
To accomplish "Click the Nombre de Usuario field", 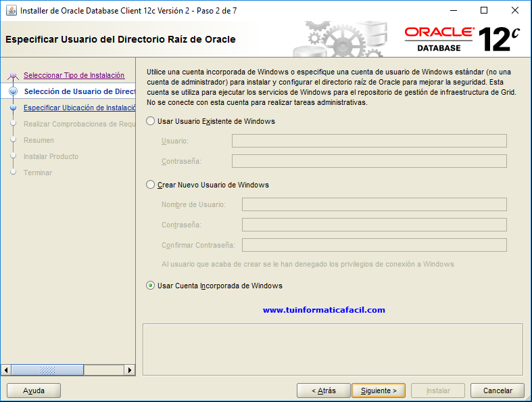I will 374,204.
